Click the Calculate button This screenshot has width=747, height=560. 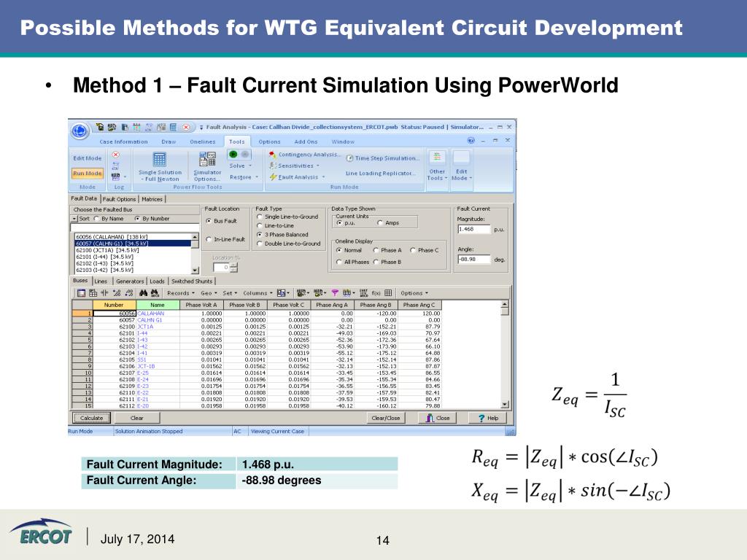pos(91,418)
